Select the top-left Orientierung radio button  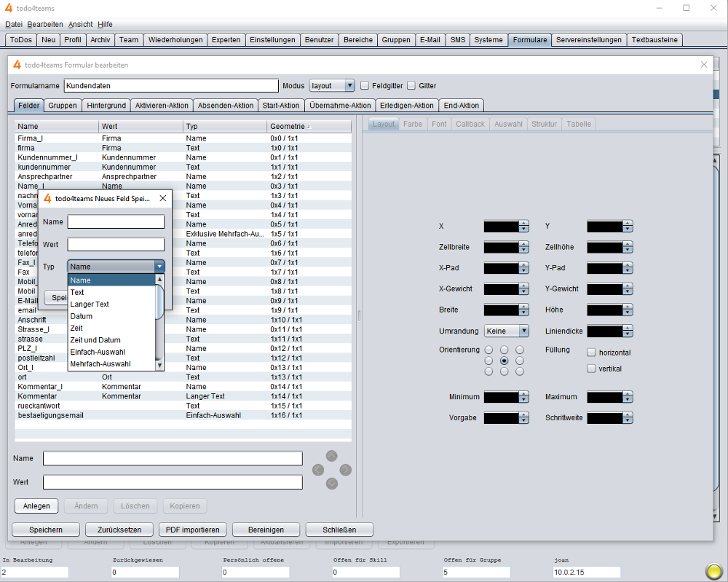pyautogui.click(x=489, y=350)
